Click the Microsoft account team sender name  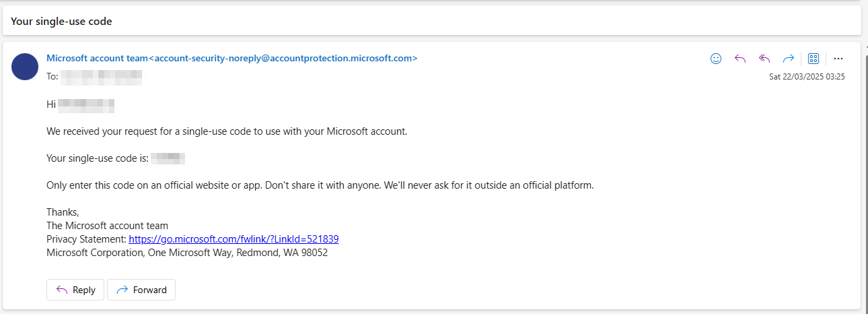click(x=97, y=58)
